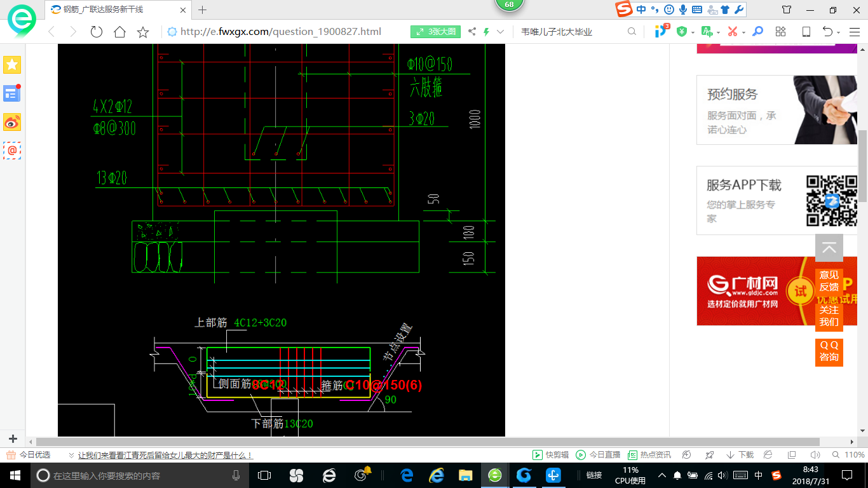The image size is (868, 488).
Task: Click the green 68 speed badge
Action: tap(509, 5)
